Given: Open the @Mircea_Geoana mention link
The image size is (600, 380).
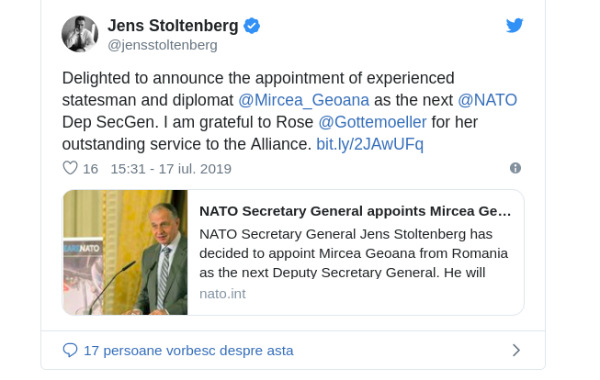Looking at the screenshot, I should click(303, 100).
